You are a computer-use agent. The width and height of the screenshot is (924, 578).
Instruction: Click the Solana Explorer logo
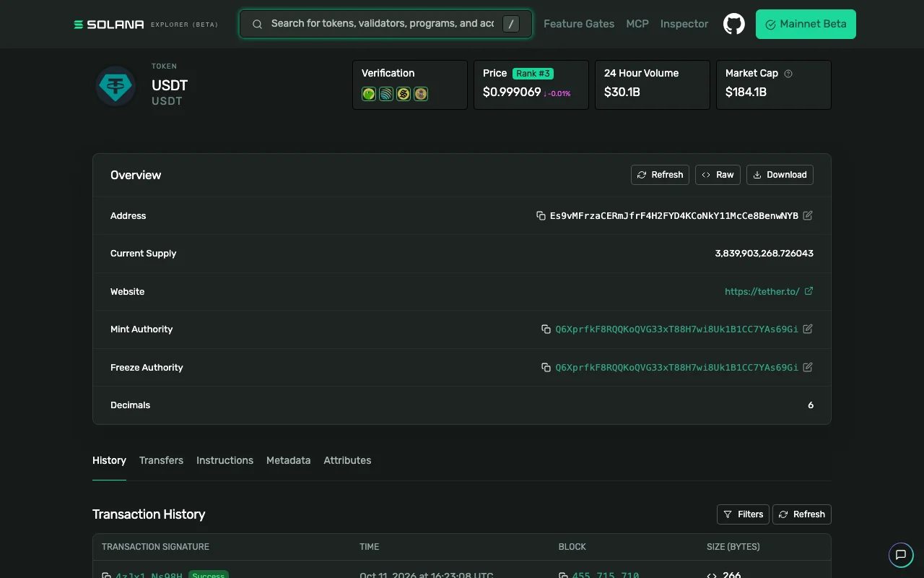146,24
